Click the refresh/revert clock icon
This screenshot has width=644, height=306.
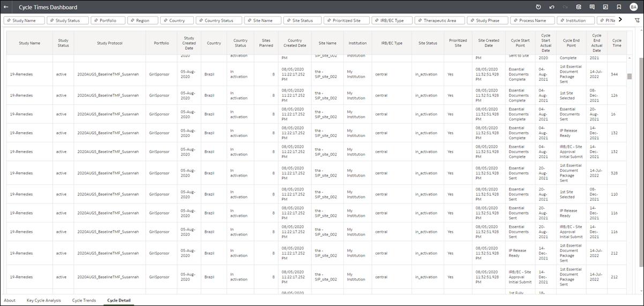tap(538, 7)
